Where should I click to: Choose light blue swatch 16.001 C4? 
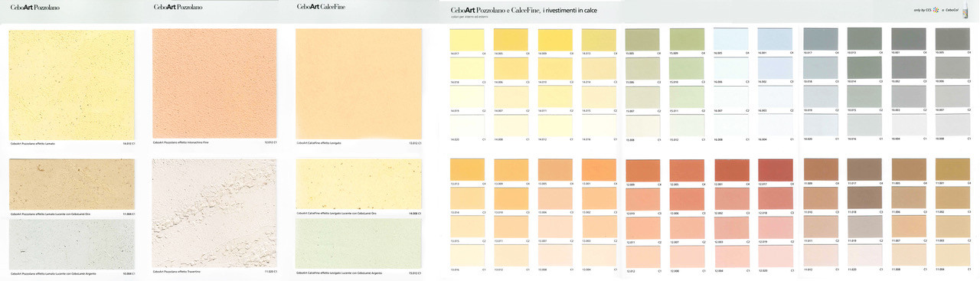(775, 40)
